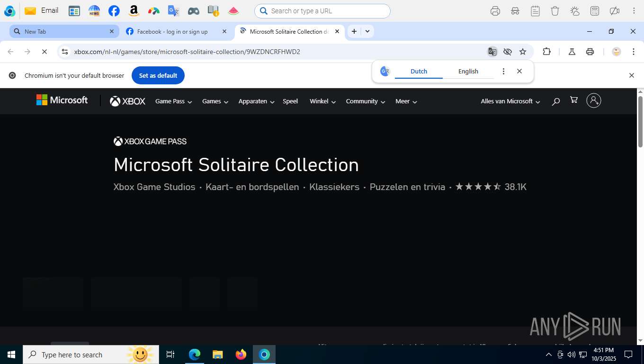Click the trash bin icon
This screenshot has width=644, height=364.
pyautogui.click(x=555, y=11)
